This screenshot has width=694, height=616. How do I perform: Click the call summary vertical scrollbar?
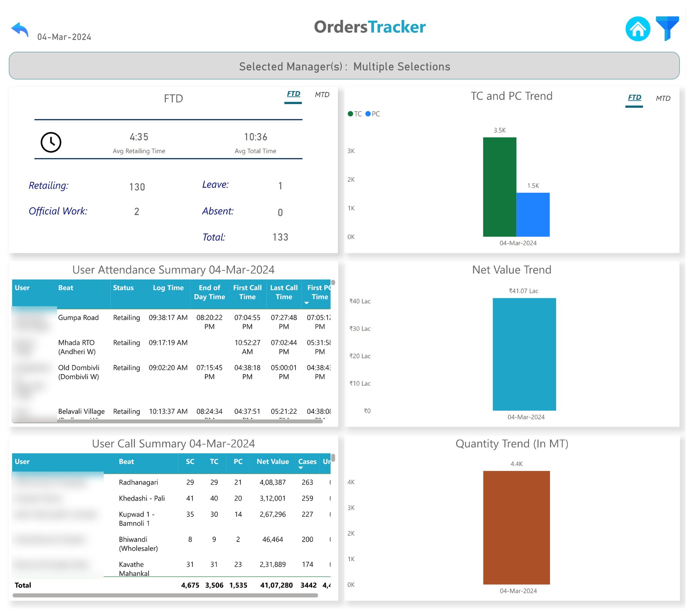pyautogui.click(x=333, y=457)
